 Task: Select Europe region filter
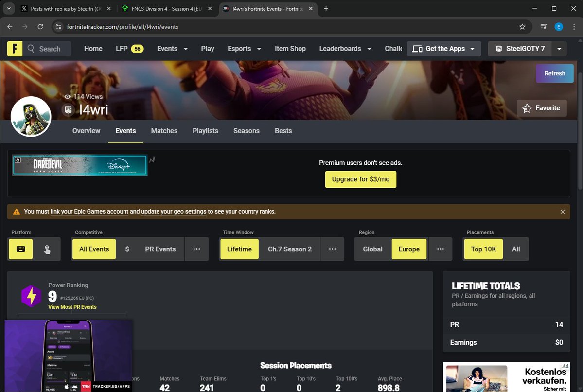click(409, 249)
